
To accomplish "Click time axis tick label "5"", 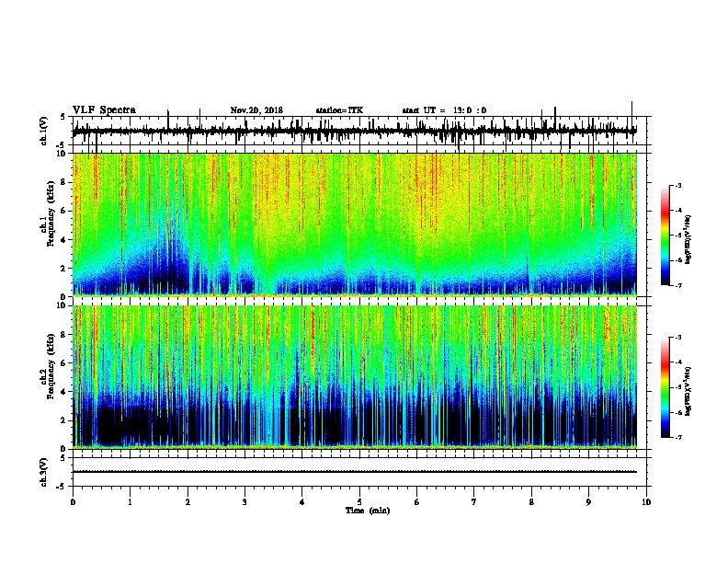I will (359, 502).
